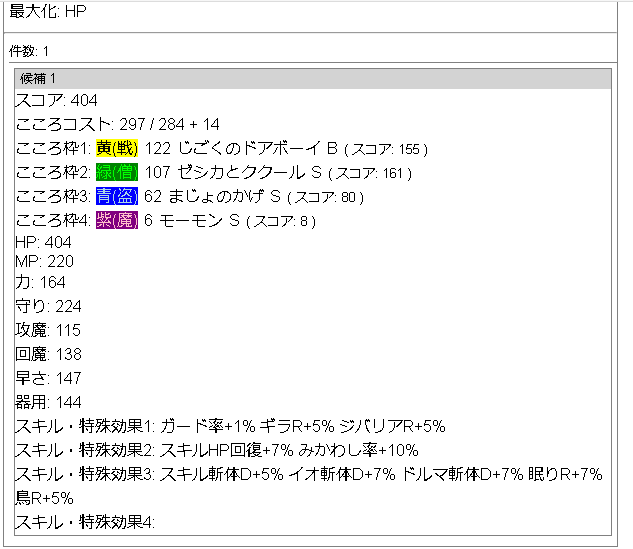Click the '力: 164' stat
633x549 pixels.
(x=40, y=282)
